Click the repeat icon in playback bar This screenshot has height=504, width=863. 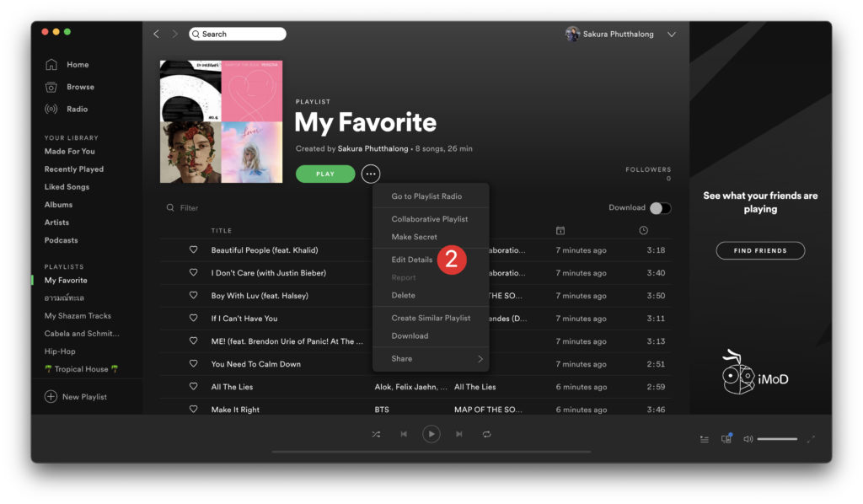coord(486,434)
